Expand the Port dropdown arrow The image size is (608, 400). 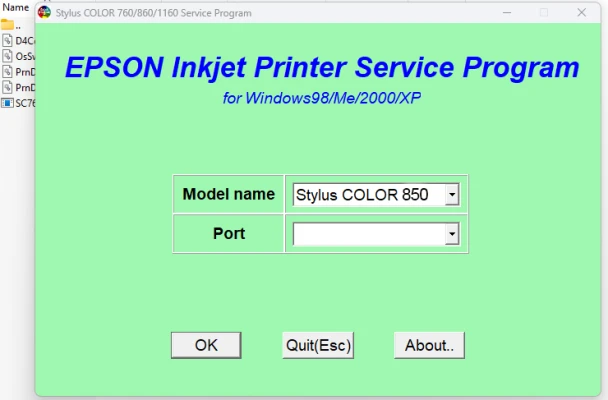click(452, 234)
